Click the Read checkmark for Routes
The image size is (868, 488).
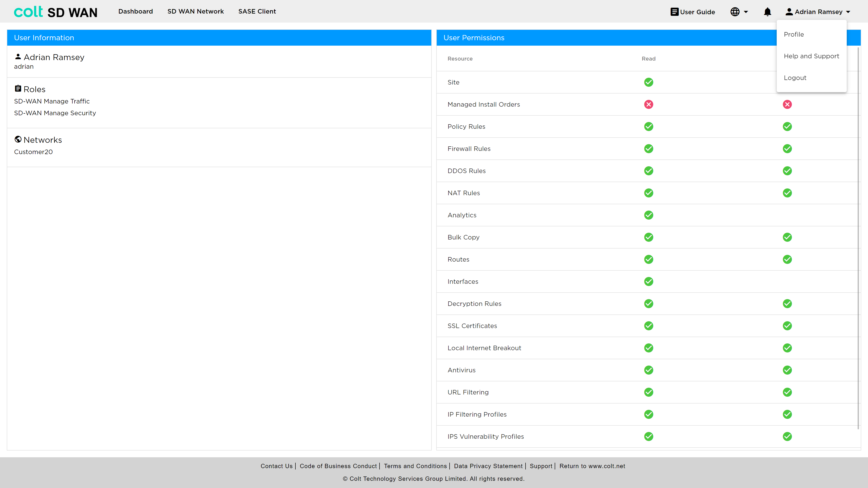click(649, 259)
